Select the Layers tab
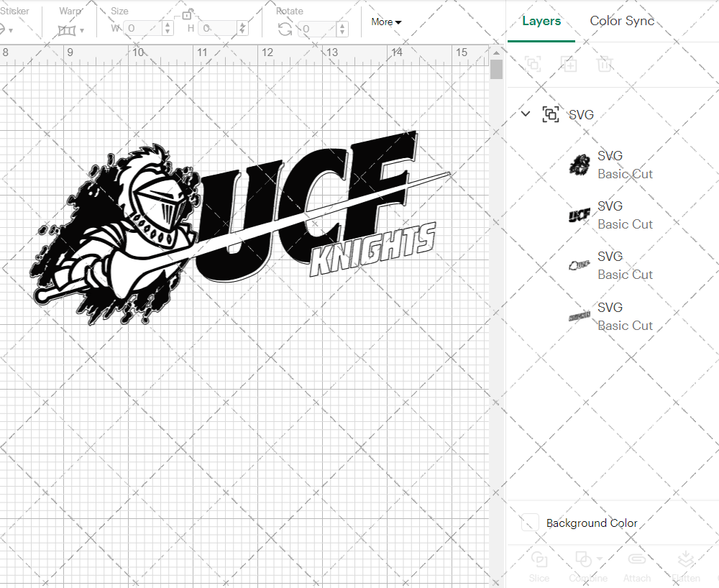Viewport: 719px width, 588px height. click(x=541, y=21)
